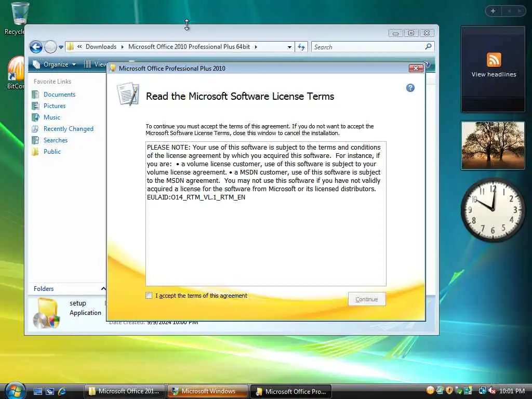Expand arrow after Downloads in address bar

[123, 47]
